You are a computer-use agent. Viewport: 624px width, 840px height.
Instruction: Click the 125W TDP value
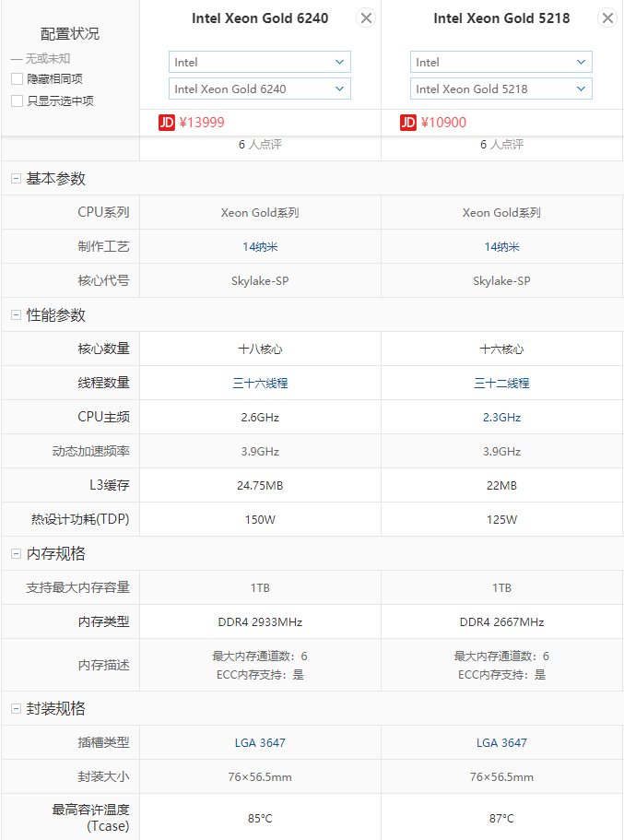click(x=502, y=520)
